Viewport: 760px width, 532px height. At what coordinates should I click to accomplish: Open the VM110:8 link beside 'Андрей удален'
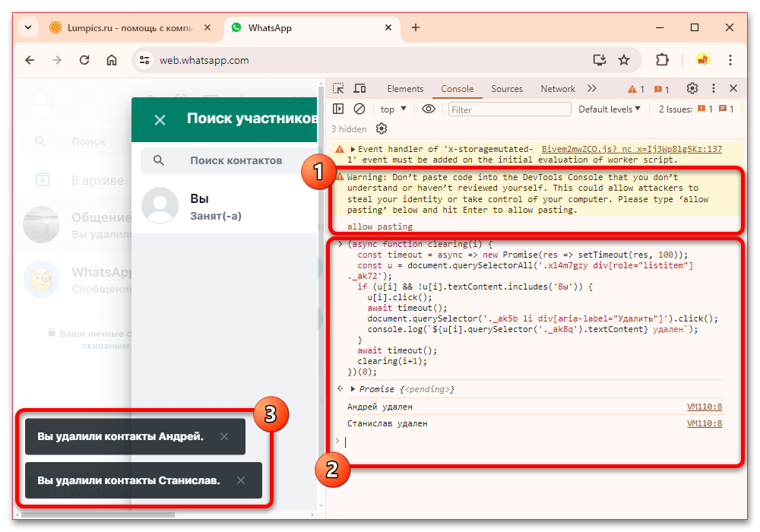point(705,407)
